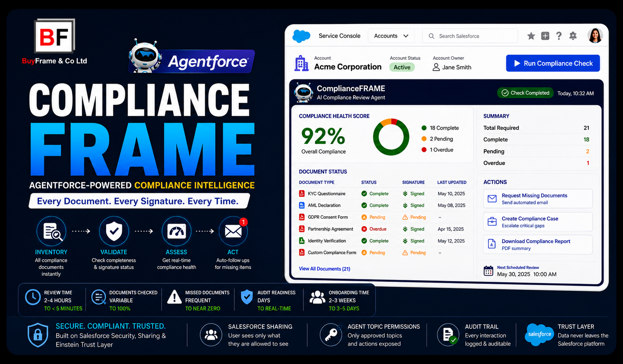Click the Missed Documents warning triangle icon
Image resolution: width=623 pixels, height=364 pixels.
coord(174,297)
